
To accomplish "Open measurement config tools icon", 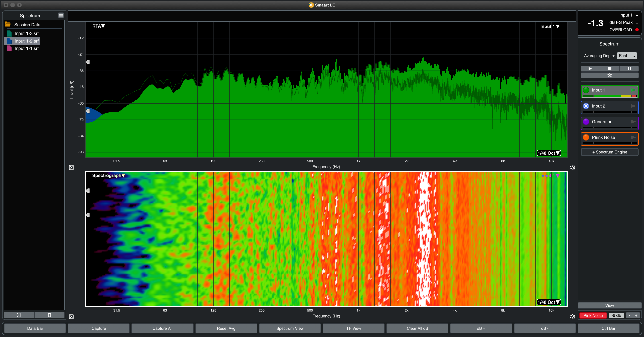I will [610, 75].
